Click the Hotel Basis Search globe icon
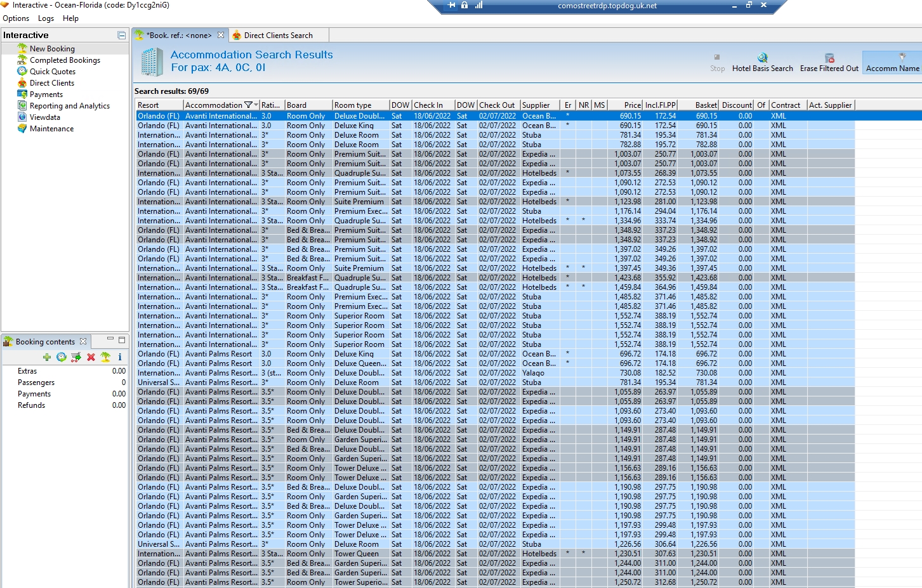The height and width of the screenshot is (588, 922). [762, 58]
